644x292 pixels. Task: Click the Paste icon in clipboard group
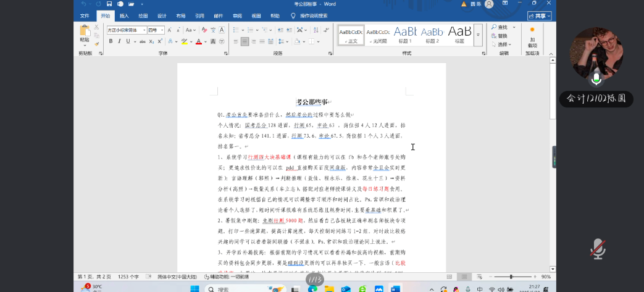pos(84,33)
